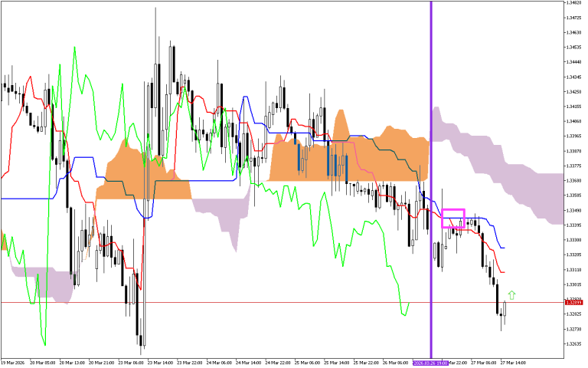Viewport: 588px width, 368px height.
Task: Click the 25 Mar 06:00 time label
Action: (308, 363)
